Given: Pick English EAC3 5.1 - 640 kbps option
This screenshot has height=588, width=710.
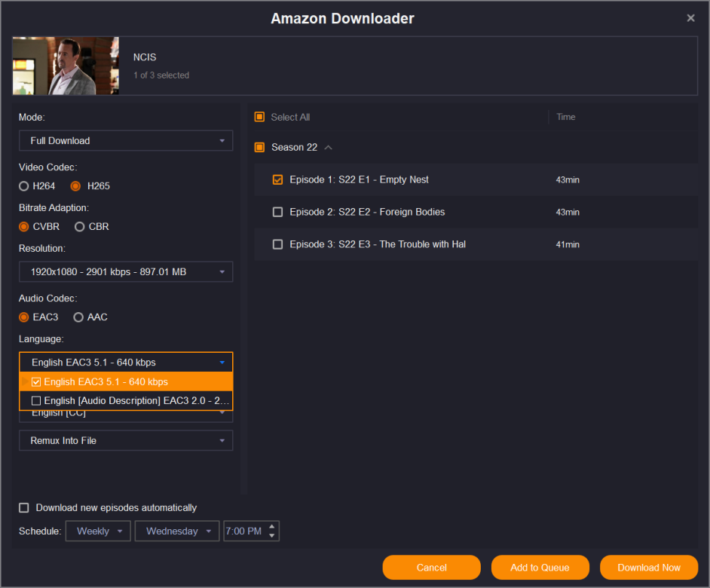Looking at the screenshot, I should pos(106,382).
